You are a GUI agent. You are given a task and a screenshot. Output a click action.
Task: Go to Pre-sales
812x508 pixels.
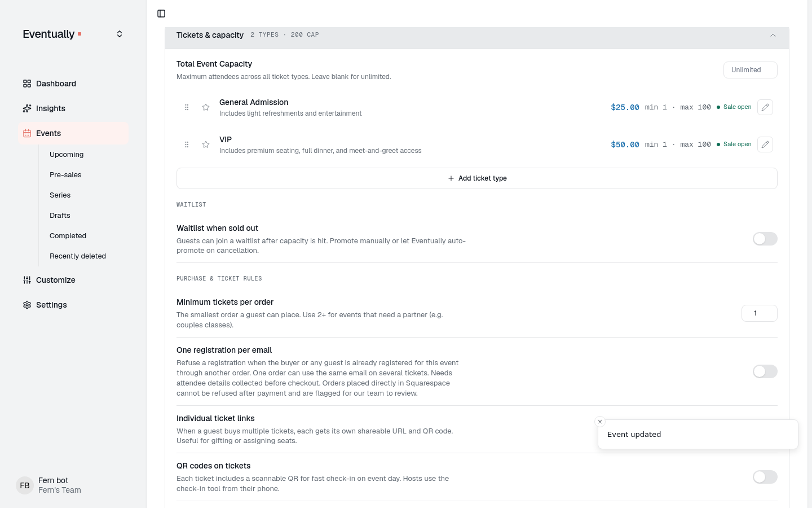[x=65, y=175]
